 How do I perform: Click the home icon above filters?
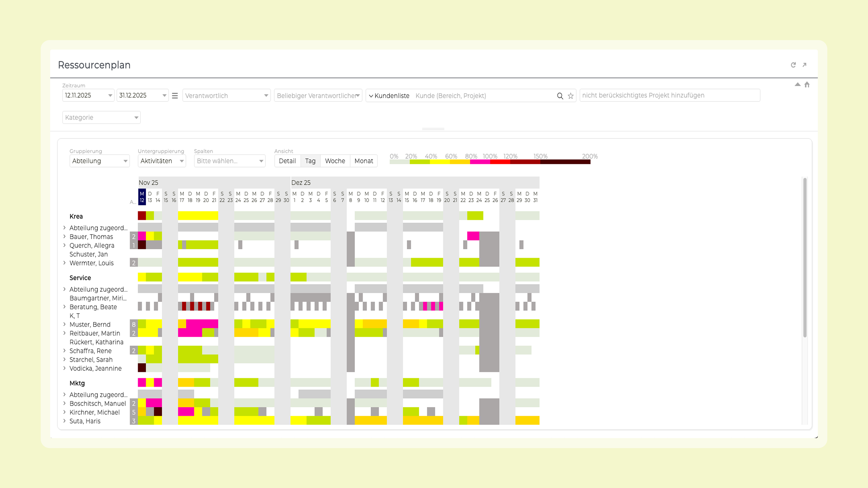807,85
